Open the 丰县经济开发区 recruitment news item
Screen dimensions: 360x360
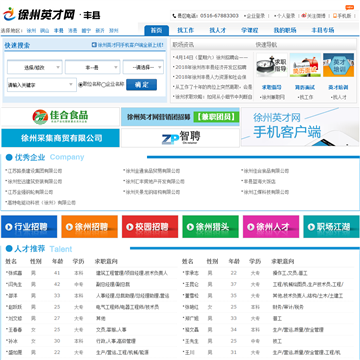click(210, 67)
